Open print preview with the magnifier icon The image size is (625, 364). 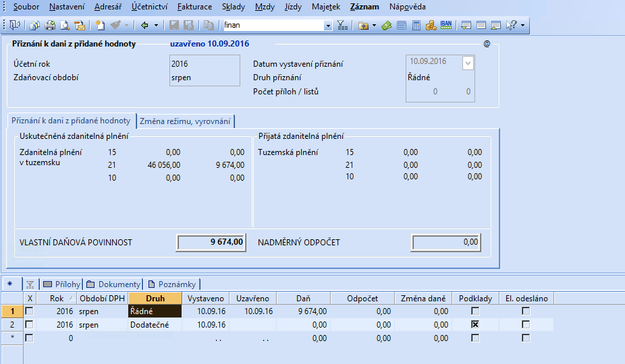click(x=65, y=26)
